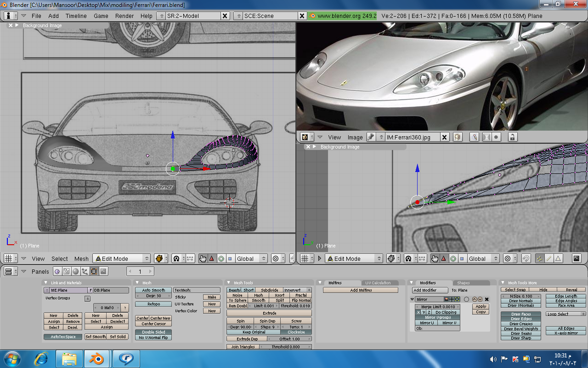
Task: Toggle Auto Smooth in the Mesh panel
Action: 153,290
